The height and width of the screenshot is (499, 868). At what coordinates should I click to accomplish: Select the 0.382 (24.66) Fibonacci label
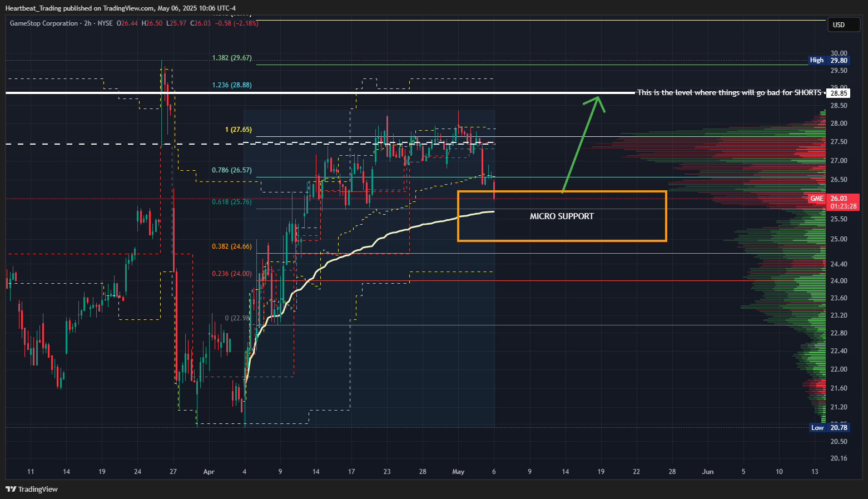pyautogui.click(x=232, y=246)
